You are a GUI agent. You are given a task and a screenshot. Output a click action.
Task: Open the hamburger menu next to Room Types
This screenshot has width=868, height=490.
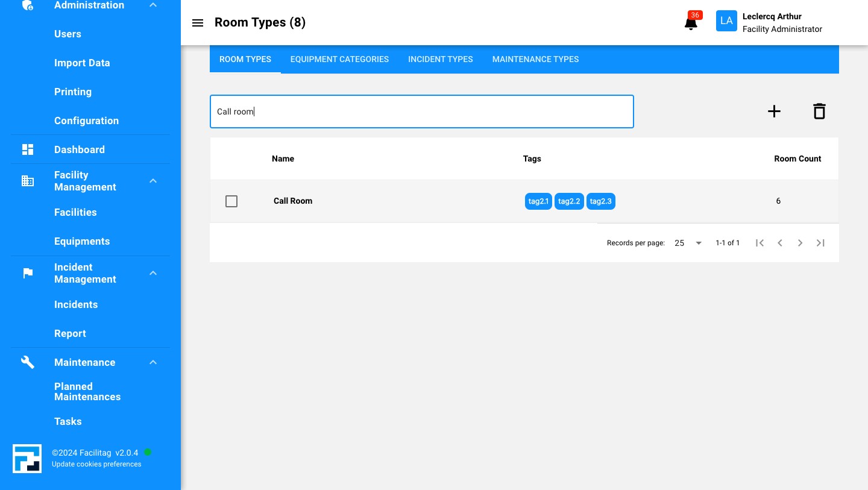(x=198, y=23)
